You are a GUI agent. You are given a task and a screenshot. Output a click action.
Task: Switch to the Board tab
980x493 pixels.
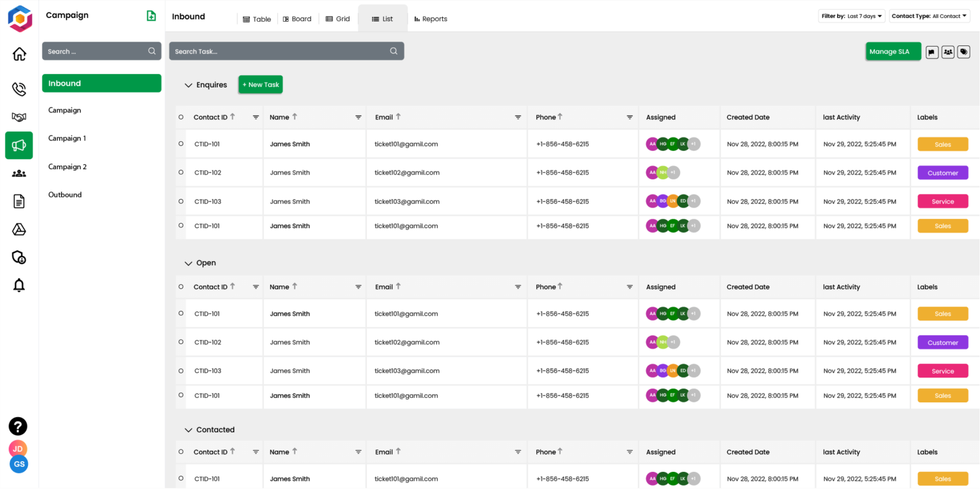coord(297,19)
